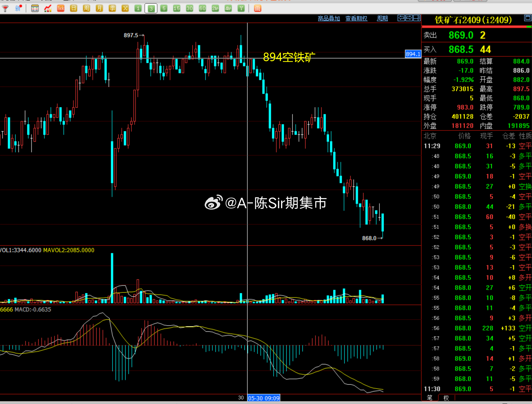
Task: Click the orange multi-window layout icon
Action: [x=257, y=9]
